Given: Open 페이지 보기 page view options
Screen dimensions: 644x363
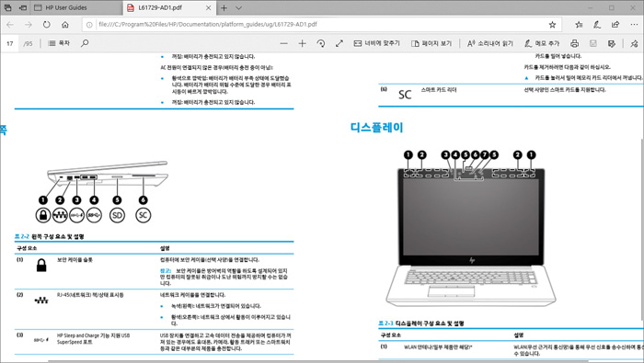Looking at the screenshot, I should pos(431,43).
